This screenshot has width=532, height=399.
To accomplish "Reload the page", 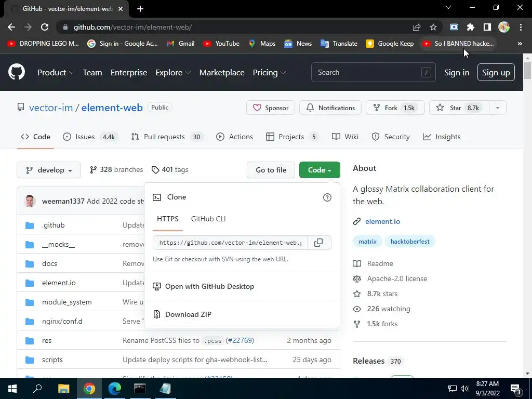I will click(45, 27).
